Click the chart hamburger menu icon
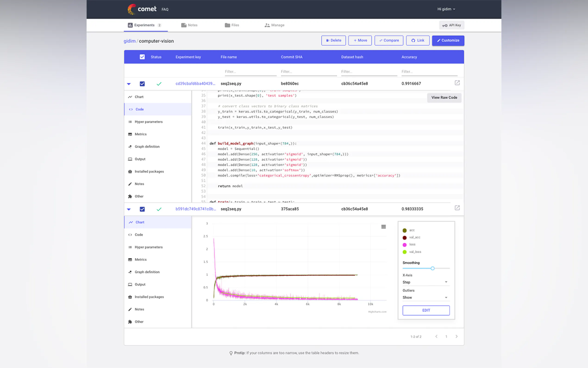The width and height of the screenshot is (588, 368). 383,227
